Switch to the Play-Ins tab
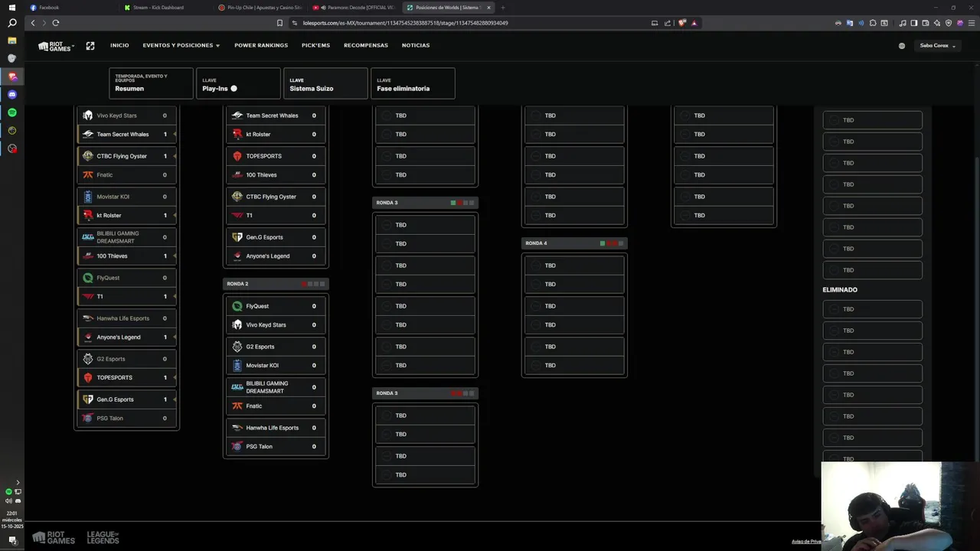Image resolution: width=980 pixels, height=551 pixels. click(x=238, y=83)
